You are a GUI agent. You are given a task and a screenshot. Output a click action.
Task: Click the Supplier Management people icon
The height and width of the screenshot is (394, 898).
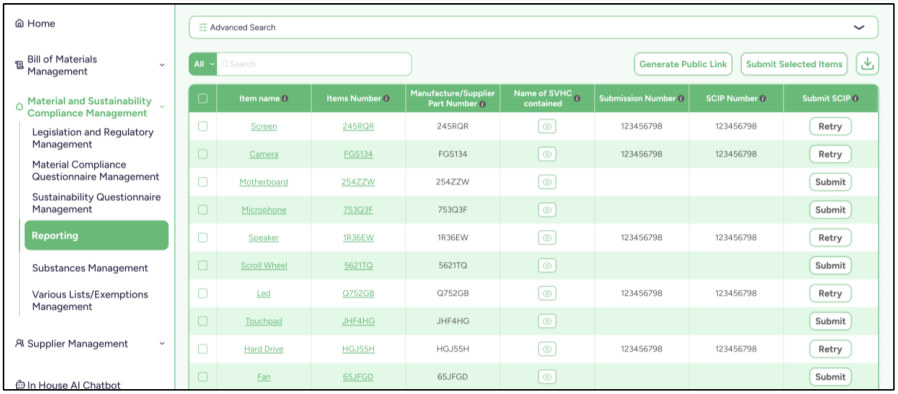coord(19,344)
